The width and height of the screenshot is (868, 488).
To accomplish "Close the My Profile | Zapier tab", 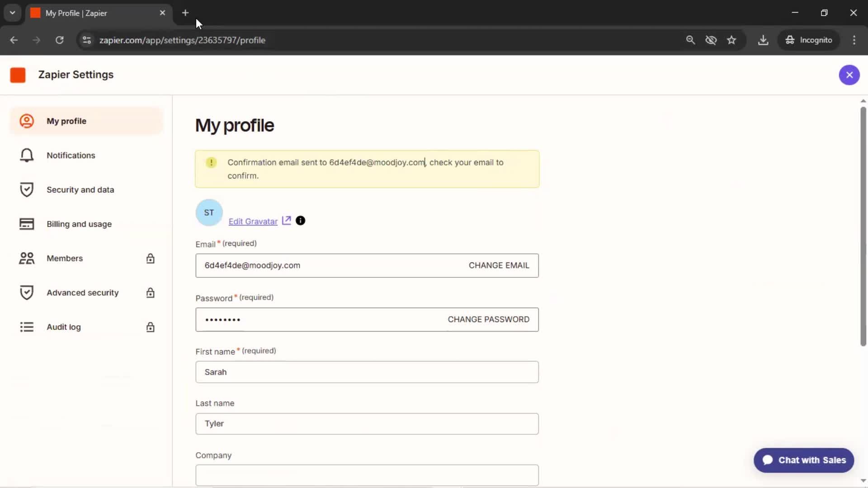I will tap(162, 13).
